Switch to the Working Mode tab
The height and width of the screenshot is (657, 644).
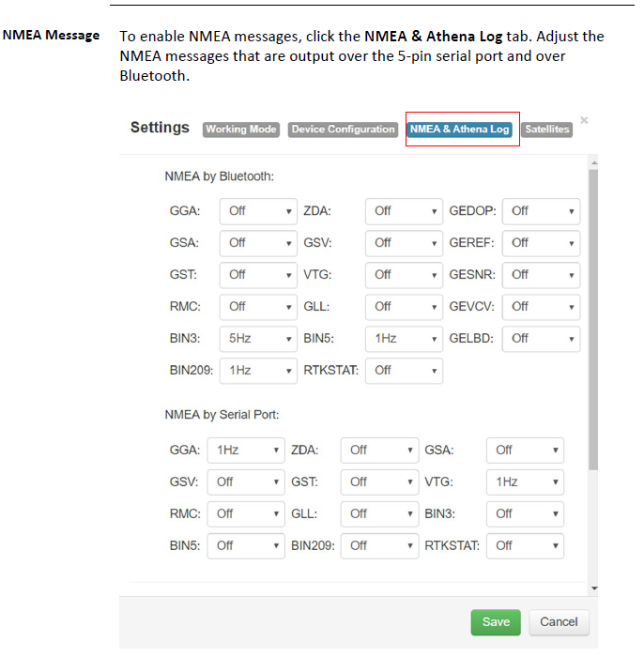[241, 130]
